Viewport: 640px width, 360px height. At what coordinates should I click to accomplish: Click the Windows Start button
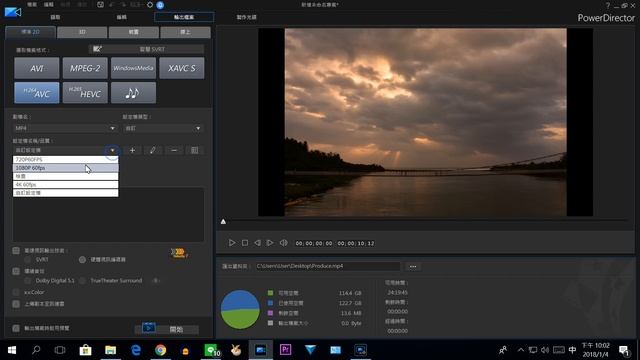[12, 350]
